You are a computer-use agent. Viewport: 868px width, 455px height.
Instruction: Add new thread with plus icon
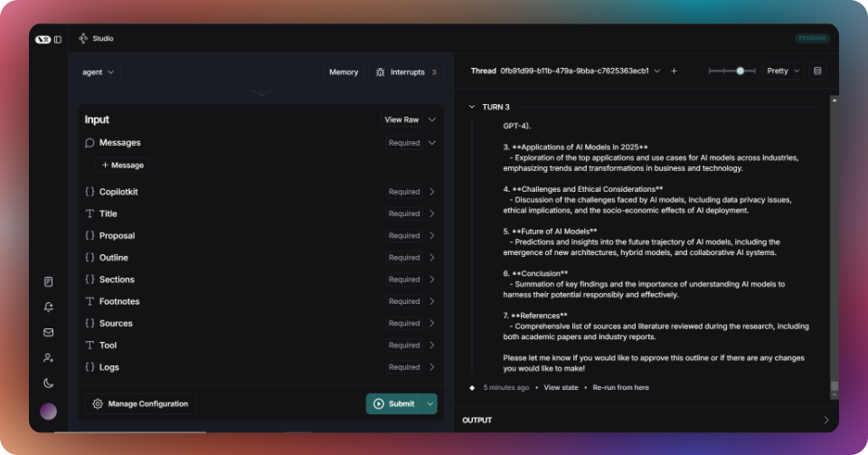[674, 71]
